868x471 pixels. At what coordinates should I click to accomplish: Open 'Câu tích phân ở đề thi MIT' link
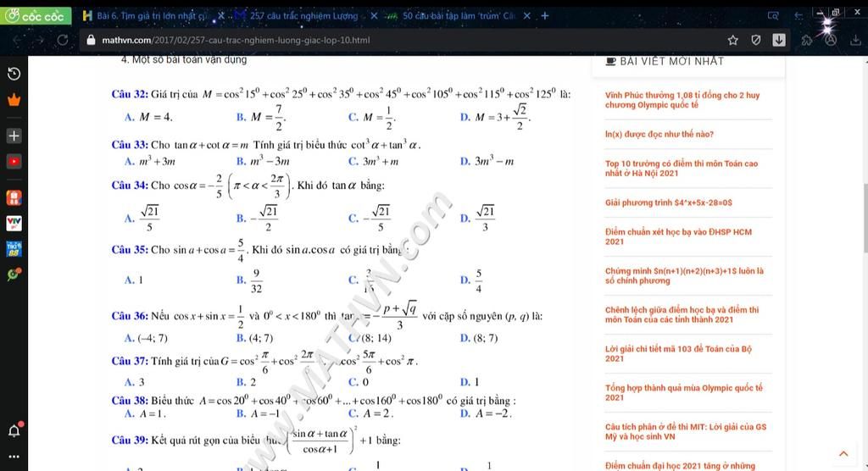click(686, 432)
